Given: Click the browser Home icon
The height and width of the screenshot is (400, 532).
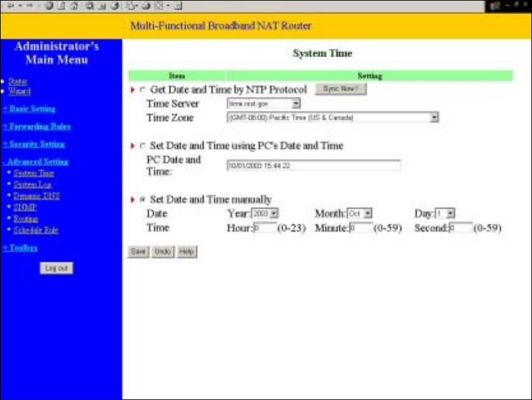Looking at the screenshot, I should tap(74, 6).
